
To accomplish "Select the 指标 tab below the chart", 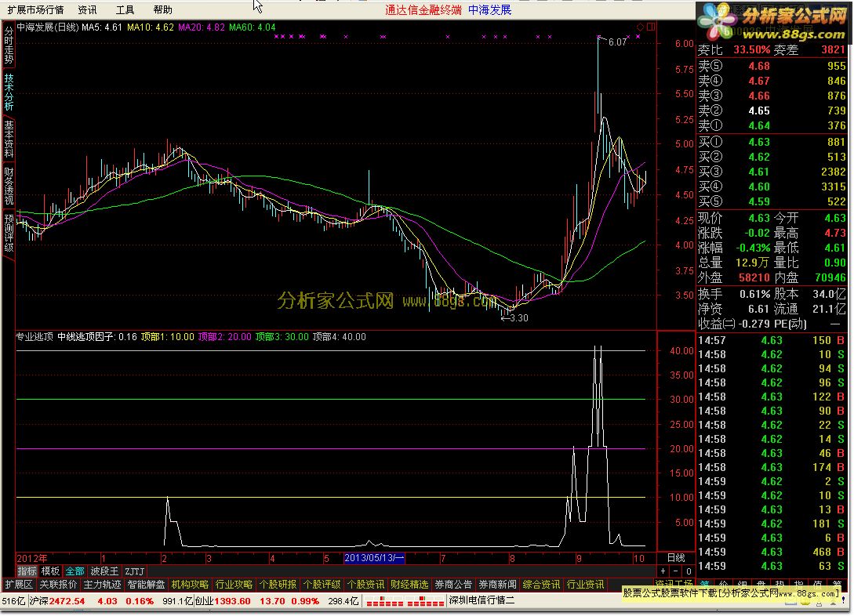I will click(27, 571).
